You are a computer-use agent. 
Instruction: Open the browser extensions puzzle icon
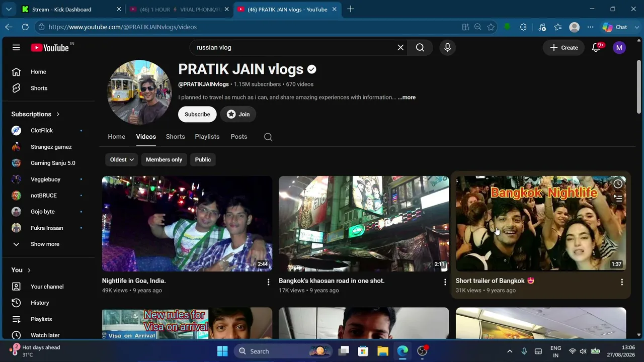click(x=523, y=27)
